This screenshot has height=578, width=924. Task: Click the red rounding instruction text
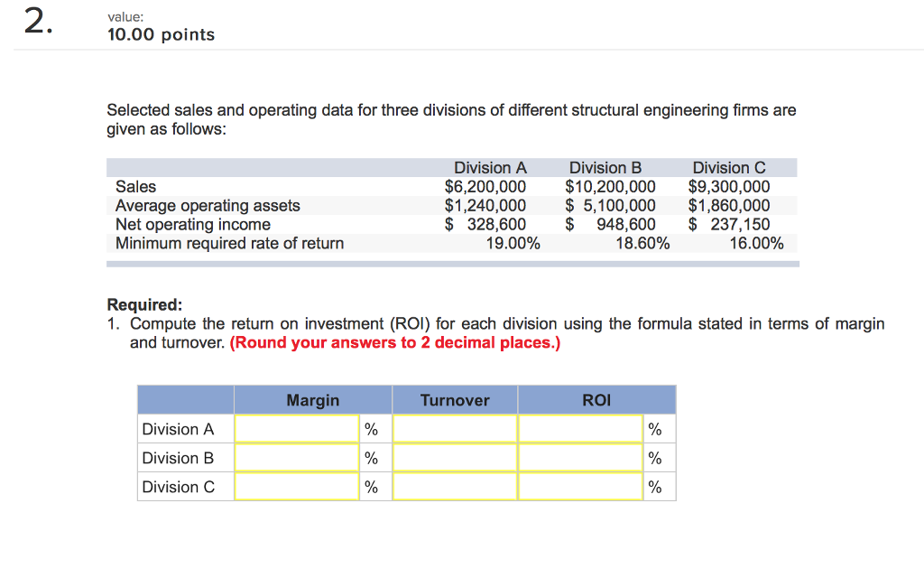click(395, 342)
